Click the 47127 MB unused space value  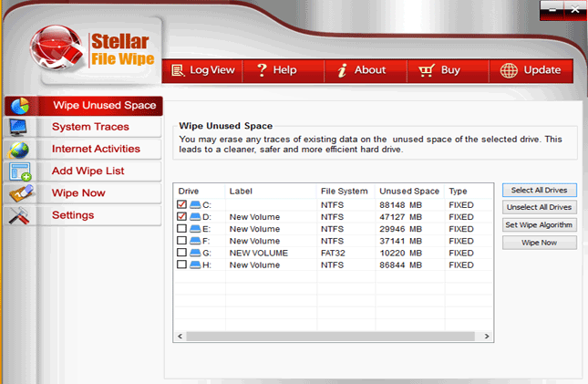400,217
